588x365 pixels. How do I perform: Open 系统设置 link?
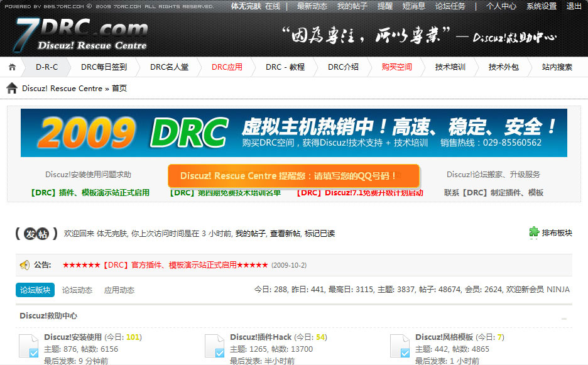coord(542,6)
